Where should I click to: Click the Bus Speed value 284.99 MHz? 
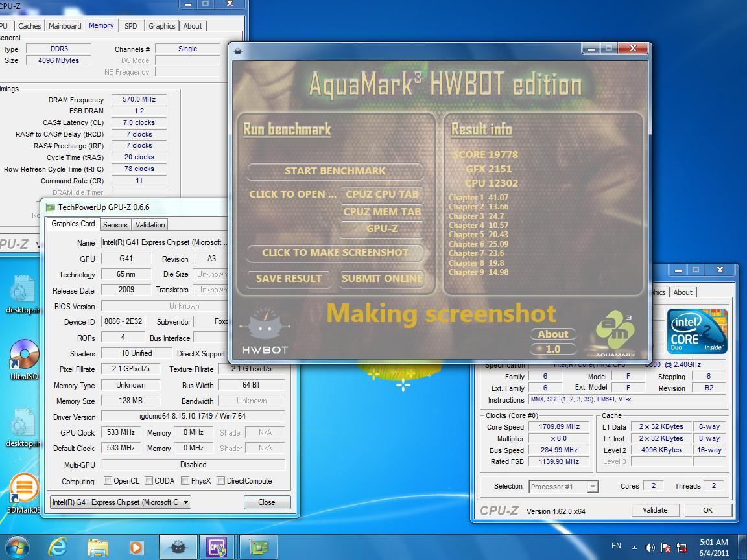[x=560, y=450]
